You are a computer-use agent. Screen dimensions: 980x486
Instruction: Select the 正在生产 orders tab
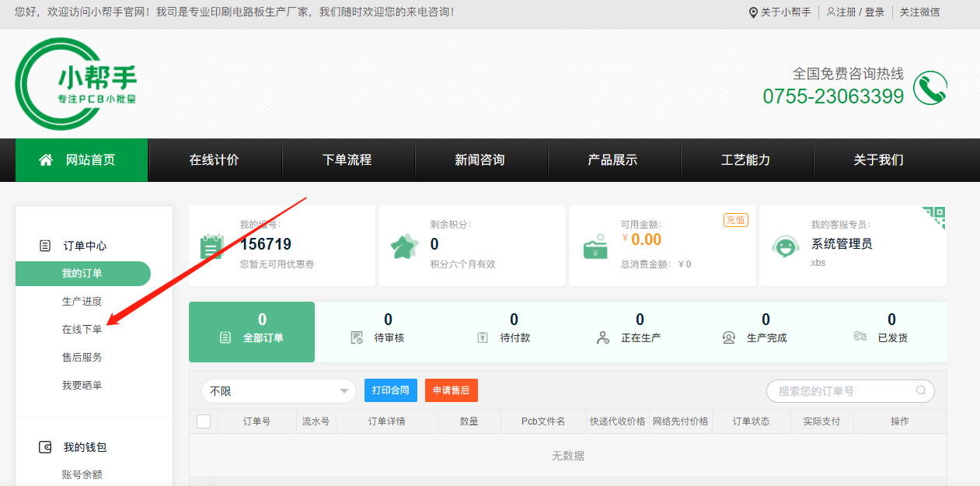(640, 329)
